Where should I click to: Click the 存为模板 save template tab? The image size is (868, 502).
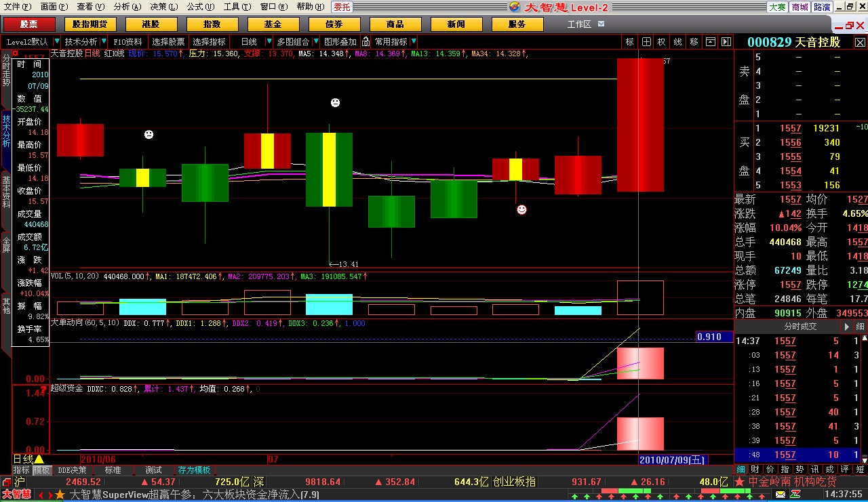[195, 470]
